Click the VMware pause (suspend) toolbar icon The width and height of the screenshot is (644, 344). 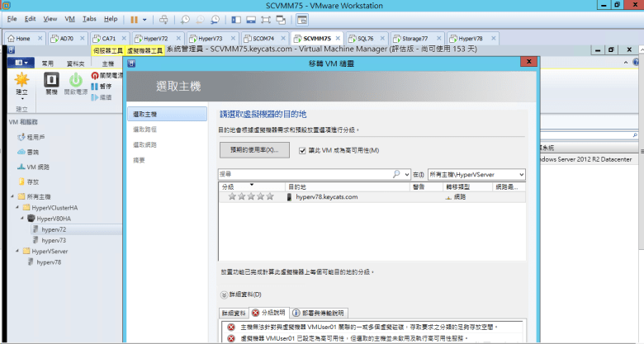135,18
